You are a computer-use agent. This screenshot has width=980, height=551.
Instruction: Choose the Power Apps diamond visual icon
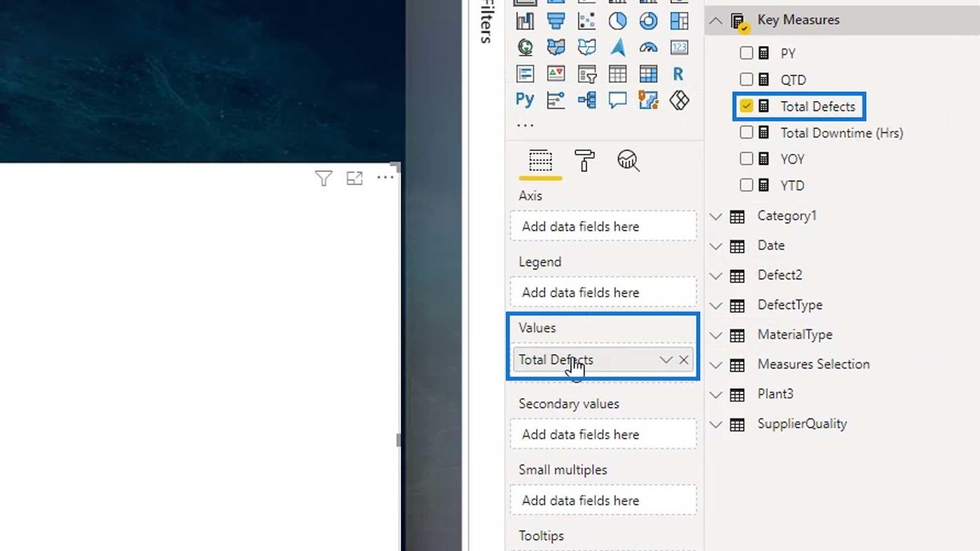pyautogui.click(x=679, y=100)
